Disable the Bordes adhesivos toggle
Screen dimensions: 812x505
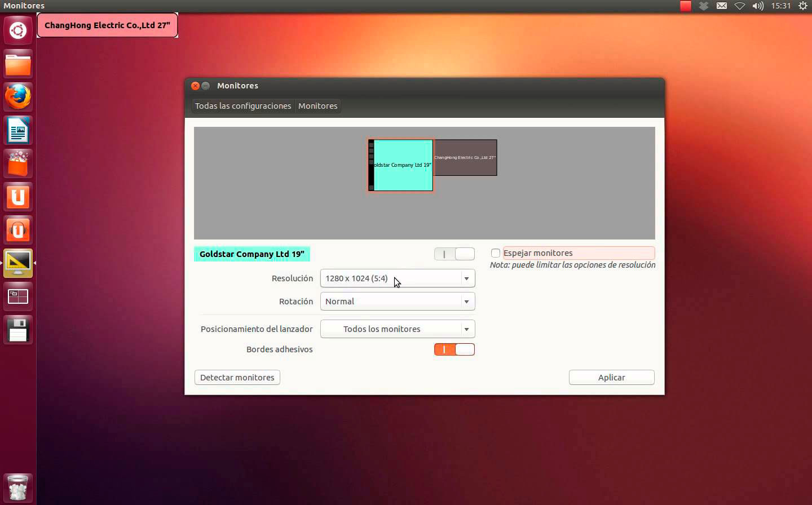point(454,349)
